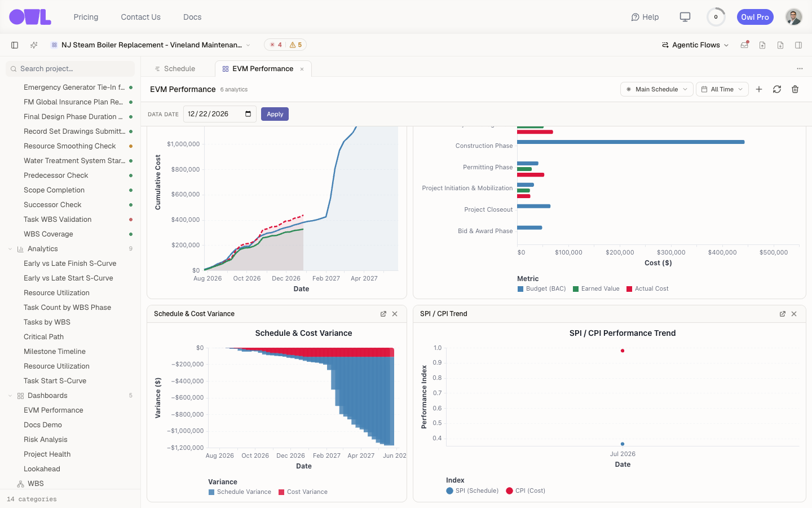The height and width of the screenshot is (508, 812).
Task: Click the import file icon
Action: click(780, 45)
